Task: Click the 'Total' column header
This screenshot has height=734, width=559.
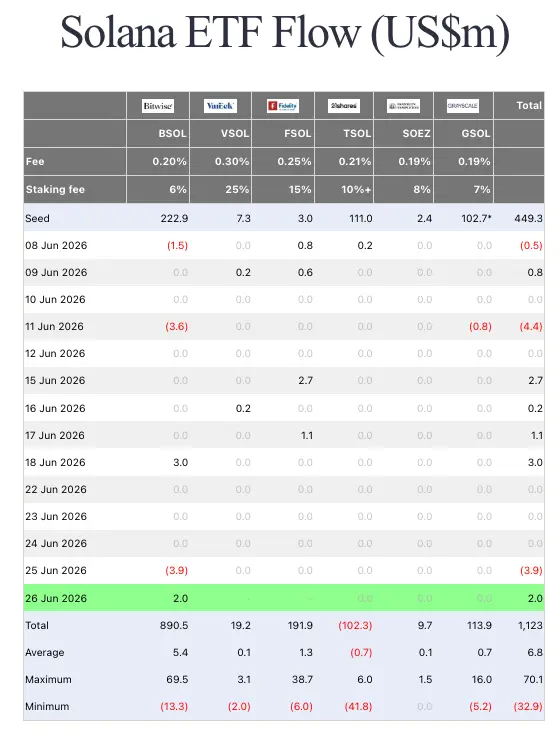Action: tap(529, 106)
